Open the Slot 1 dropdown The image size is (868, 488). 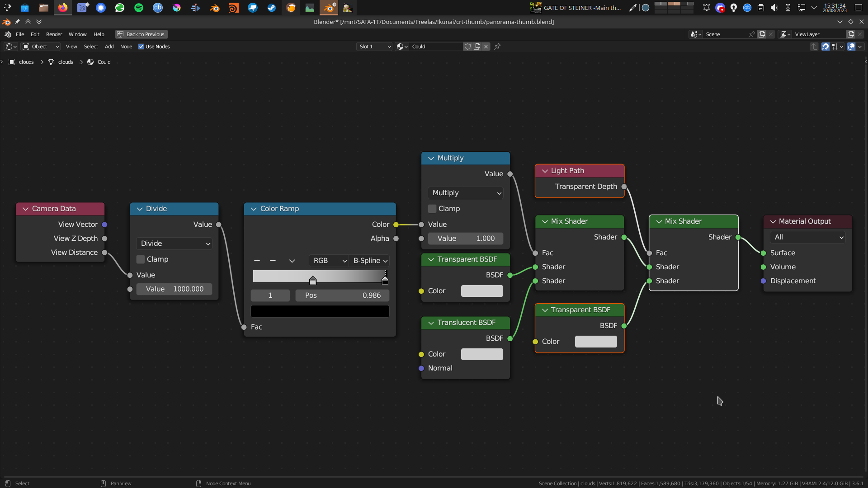point(374,47)
